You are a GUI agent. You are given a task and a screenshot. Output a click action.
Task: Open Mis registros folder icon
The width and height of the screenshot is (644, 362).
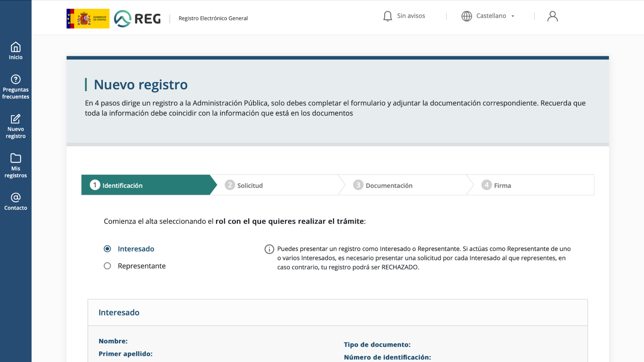16,158
